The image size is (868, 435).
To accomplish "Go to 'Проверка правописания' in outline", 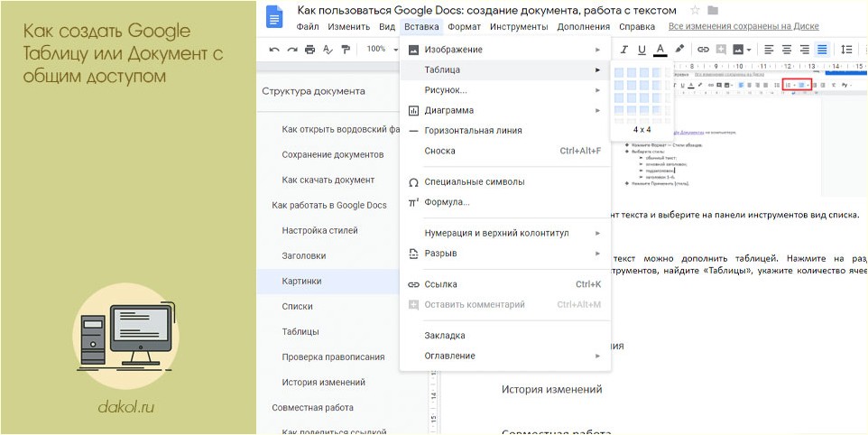I will pyautogui.click(x=333, y=357).
